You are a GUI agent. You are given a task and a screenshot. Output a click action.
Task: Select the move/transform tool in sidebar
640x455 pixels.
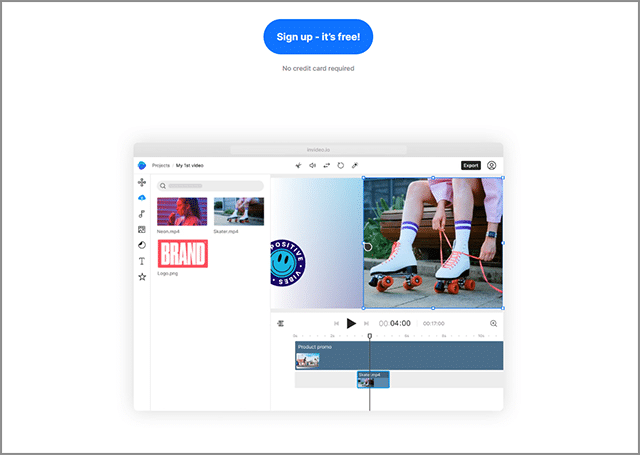click(x=142, y=183)
